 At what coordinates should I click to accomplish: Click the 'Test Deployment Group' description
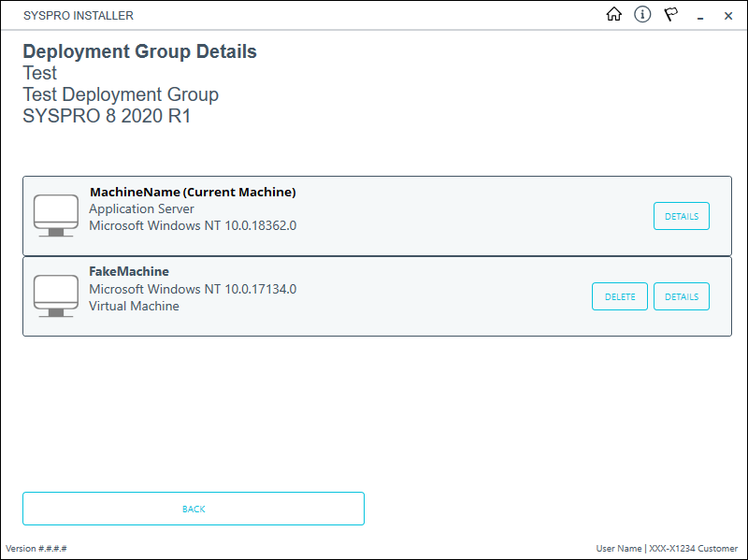pos(121,94)
